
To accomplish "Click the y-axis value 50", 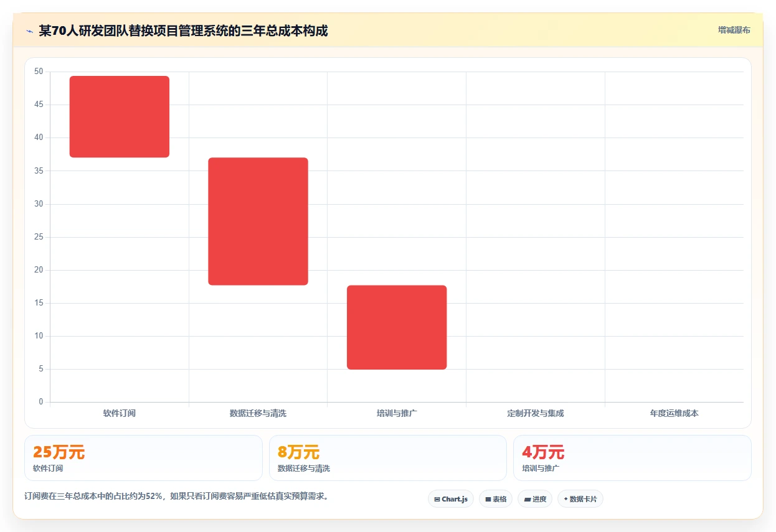I will (39, 72).
